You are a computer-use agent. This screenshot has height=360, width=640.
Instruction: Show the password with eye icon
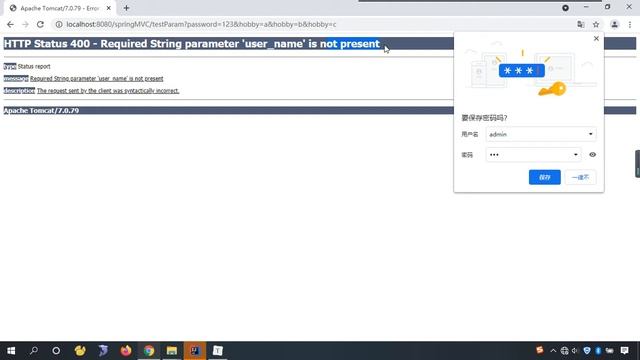[x=592, y=155]
